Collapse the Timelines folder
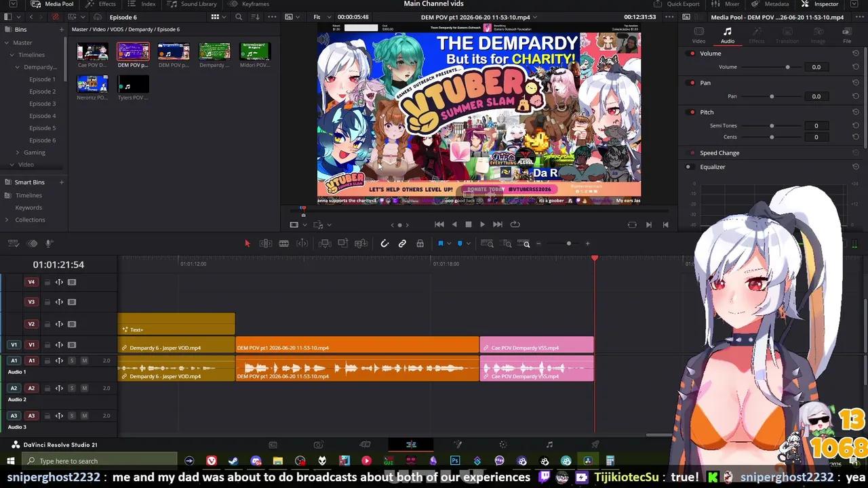 coord(12,55)
